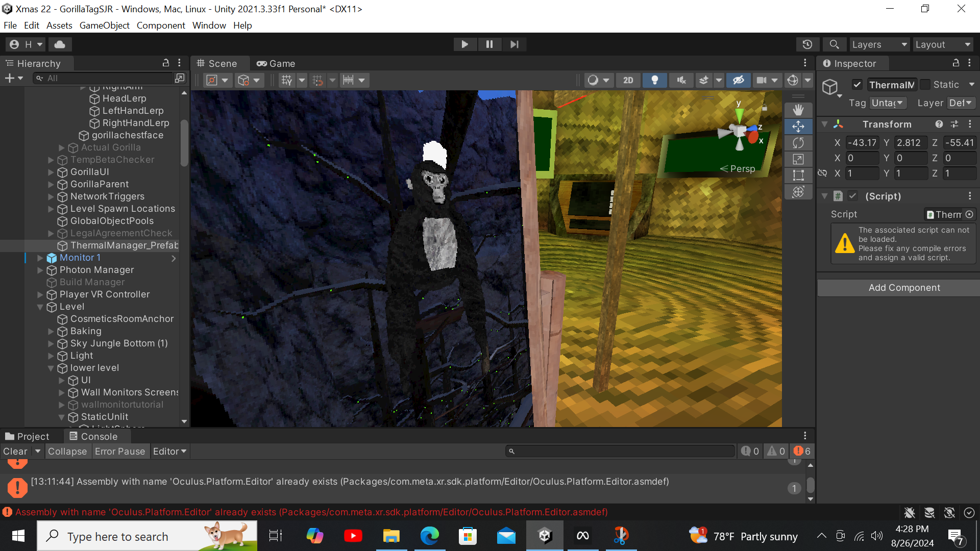The width and height of the screenshot is (980, 551).
Task: Select the Rect transform tool
Action: (798, 176)
